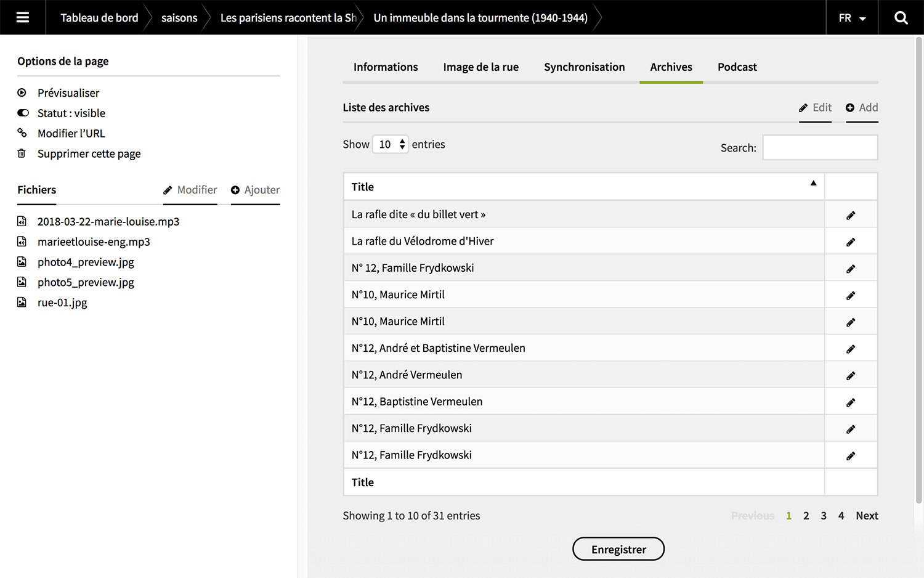Select the Archives tab
924x578 pixels.
pyautogui.click(x=671, y=67)
